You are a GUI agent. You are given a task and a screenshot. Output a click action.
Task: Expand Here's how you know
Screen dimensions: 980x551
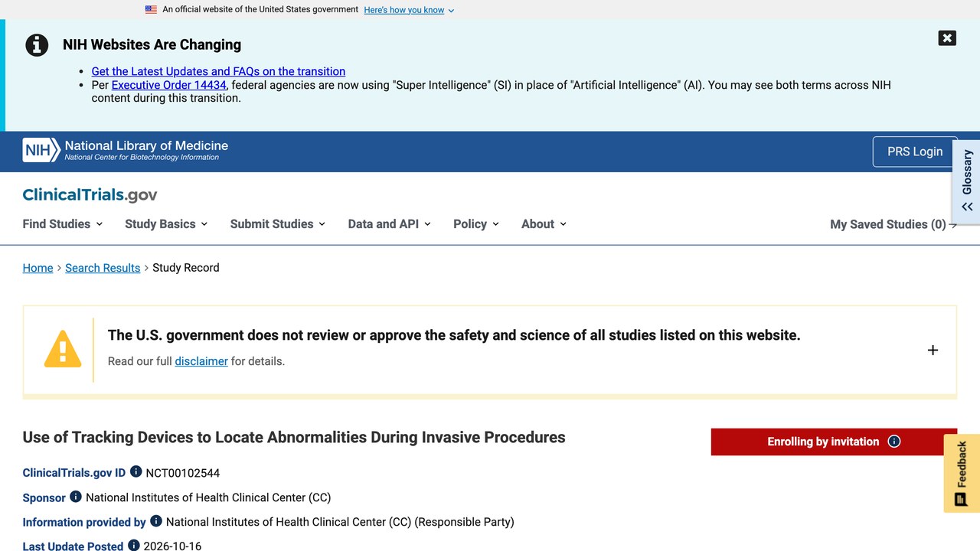pyautogui.click(x=409, y=10)
